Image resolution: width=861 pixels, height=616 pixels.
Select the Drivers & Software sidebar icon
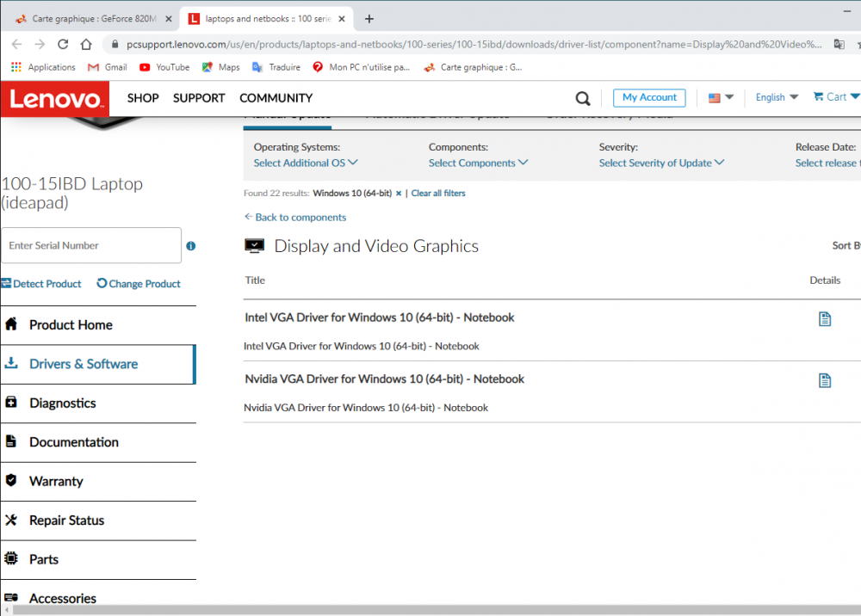click(x=12, y=364)
